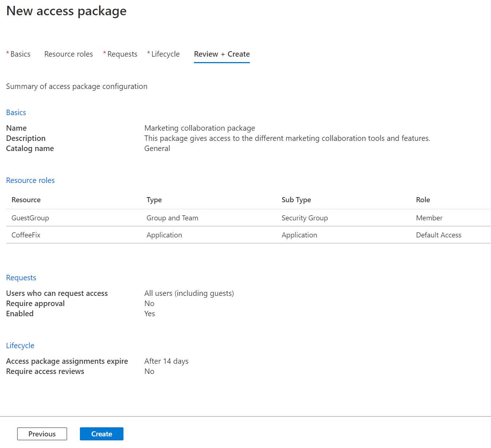Click the General catalog name value
This screenshot has height=448, width=491.
pos(157,148)
